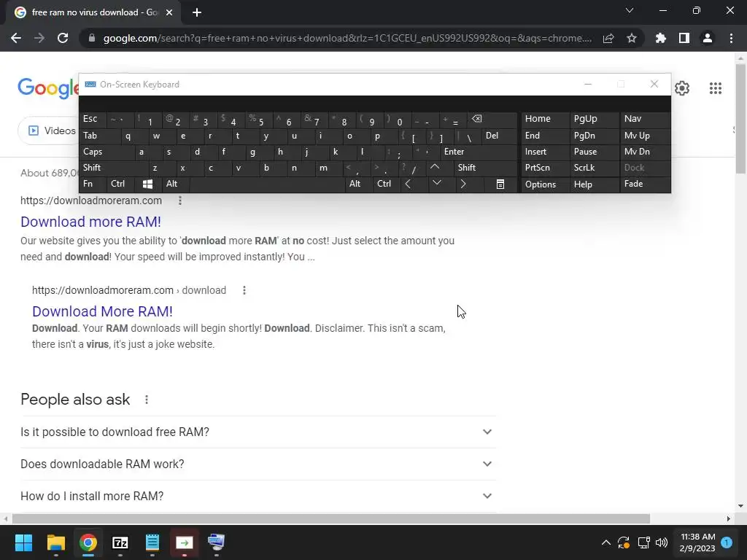The image size is (747, 560).
Task: Open On-Screen Keyboard Options
Action: point(545,184)
